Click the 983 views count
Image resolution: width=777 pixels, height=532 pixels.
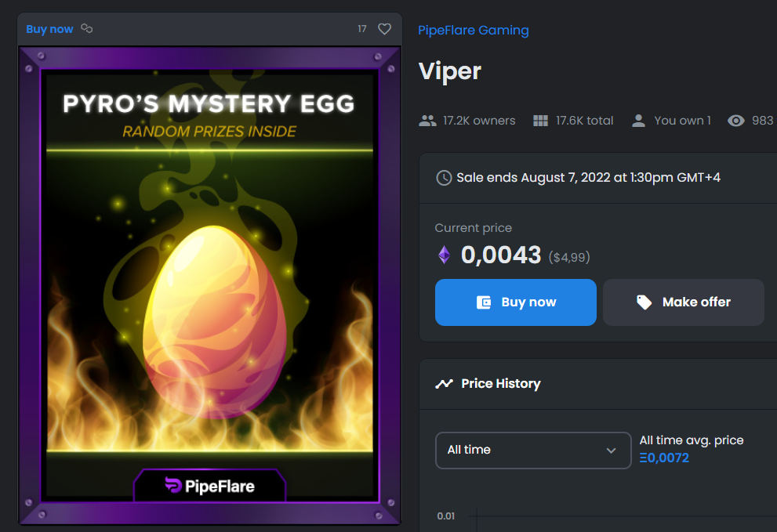pos(762,121)
